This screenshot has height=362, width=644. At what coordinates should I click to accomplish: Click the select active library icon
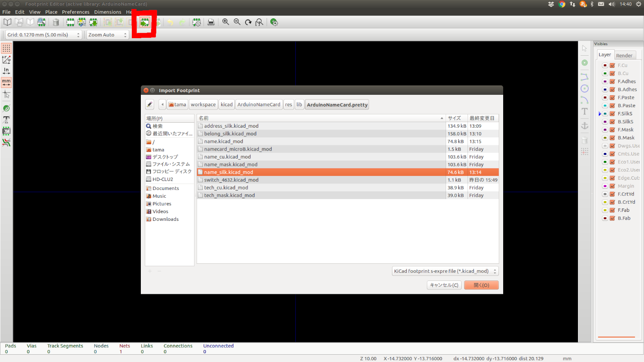pyautogui.click(x=7, y=22)
